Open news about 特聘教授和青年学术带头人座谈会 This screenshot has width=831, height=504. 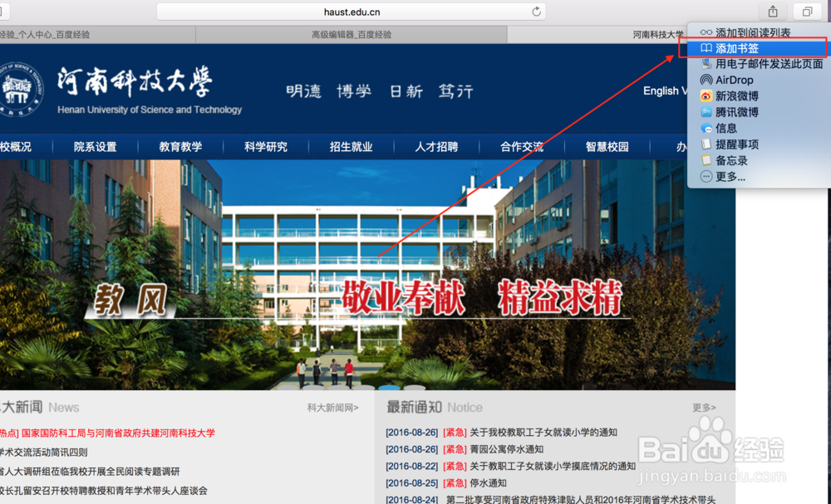tap(103, 491)
